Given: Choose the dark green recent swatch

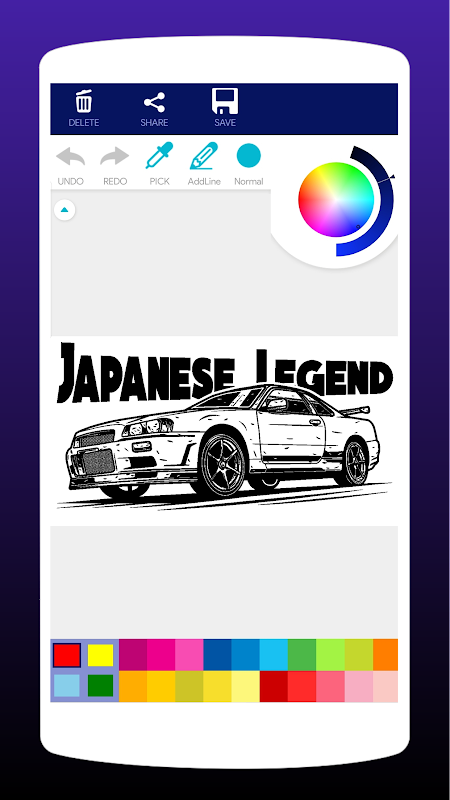Looking at the screenshot, I should 101,686.
